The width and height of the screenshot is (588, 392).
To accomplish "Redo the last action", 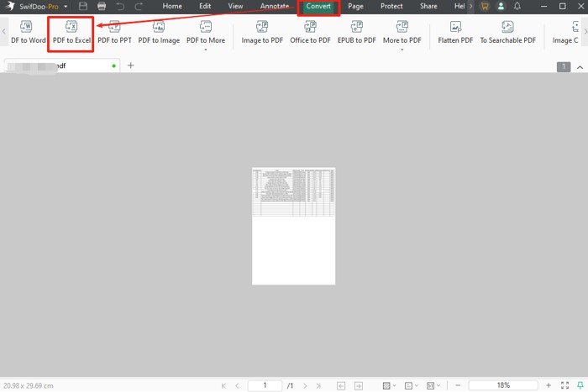I will tap(139, 6).
